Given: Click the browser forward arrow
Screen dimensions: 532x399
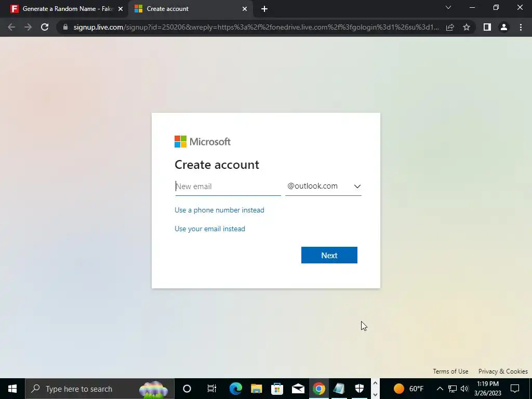Looking at the screenshot, I should 28,27.
